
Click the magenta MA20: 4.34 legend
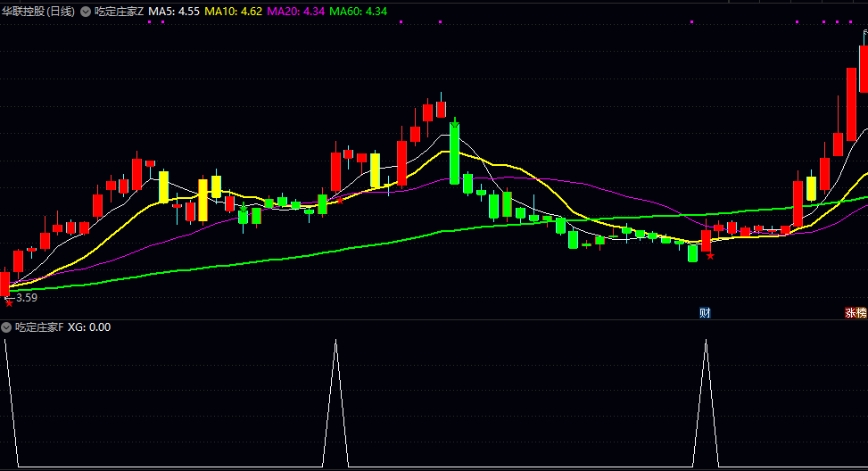pos(295,11)
